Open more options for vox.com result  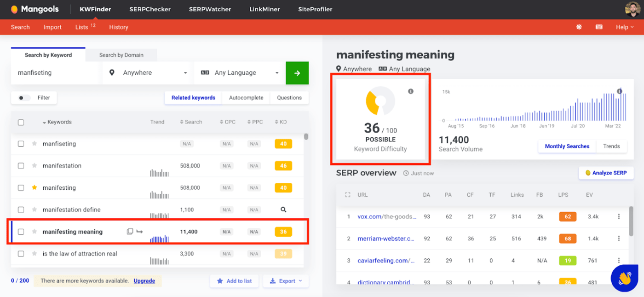(x=619, y=216)
